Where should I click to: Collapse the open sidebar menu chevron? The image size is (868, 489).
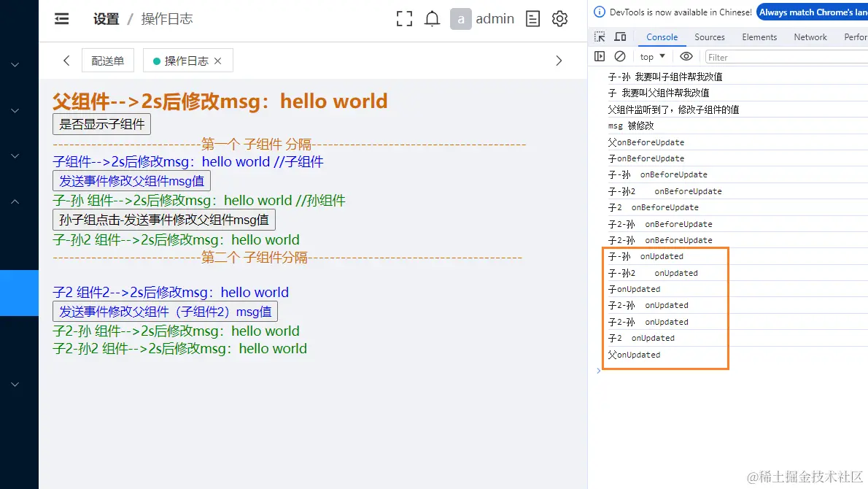tap(15, 201)
